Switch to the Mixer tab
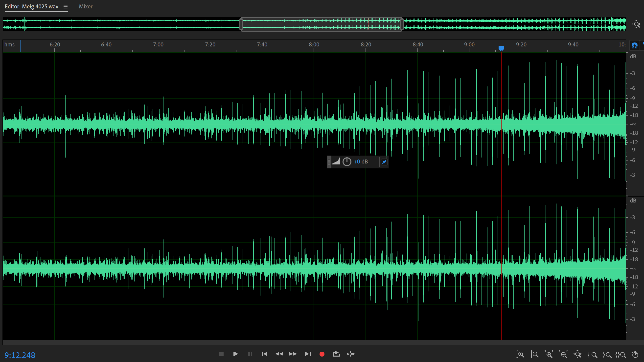The image size is (644, 362). [x=86, y=7]
